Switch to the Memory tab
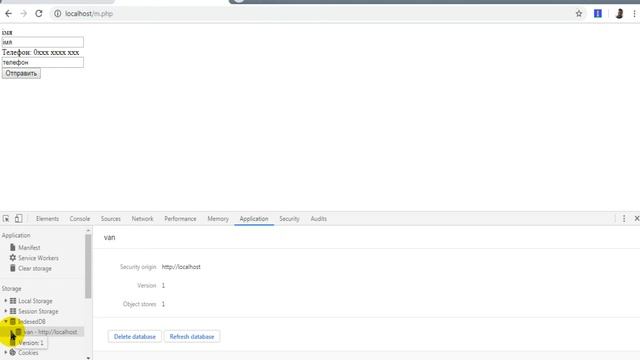Image resolution: width=640 pixels, height=360 pixels. [218, 219]
